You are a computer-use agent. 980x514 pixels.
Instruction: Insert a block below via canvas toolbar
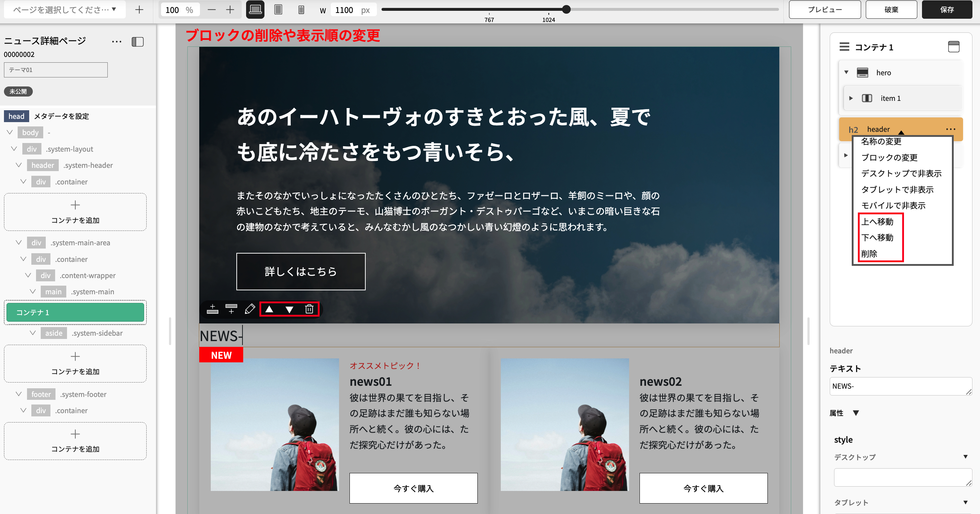tap(231, 309)
